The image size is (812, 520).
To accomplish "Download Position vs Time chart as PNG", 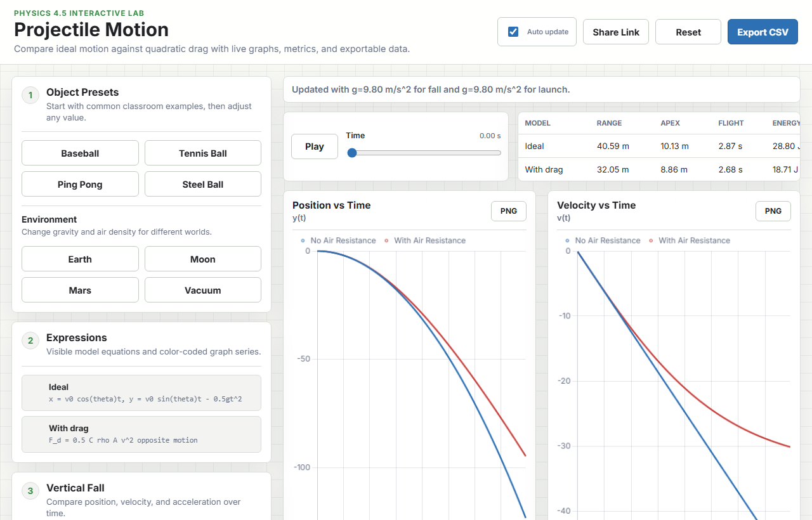I will click(x=509, y=211).
